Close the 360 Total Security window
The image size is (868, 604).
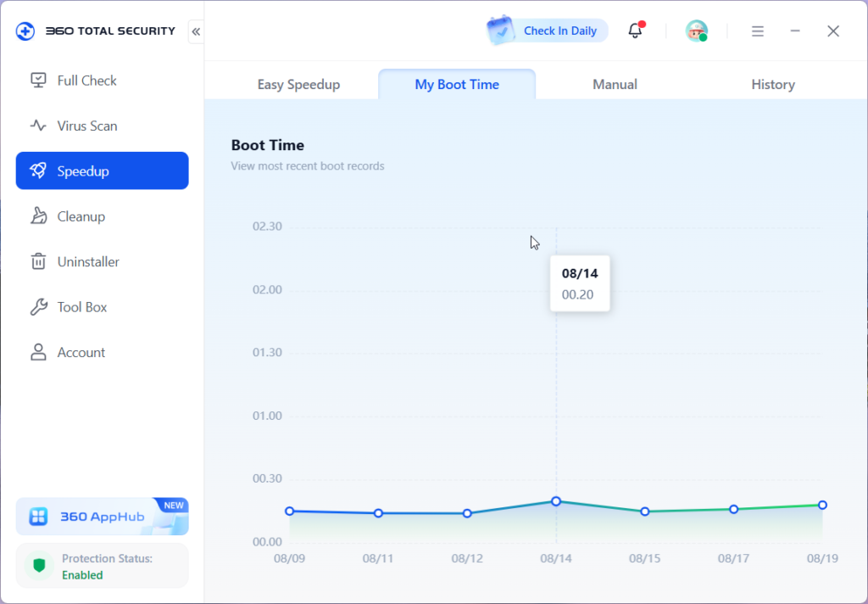coord(833,31)
